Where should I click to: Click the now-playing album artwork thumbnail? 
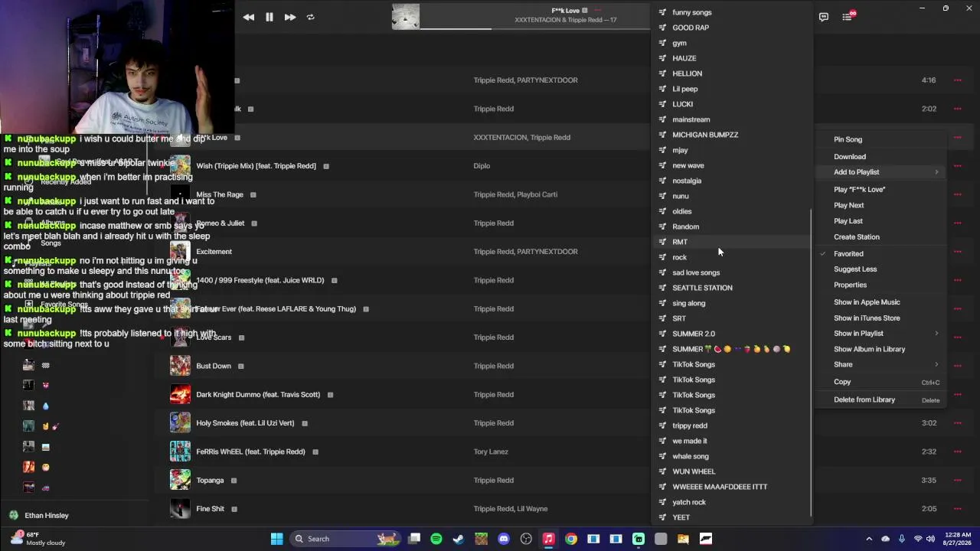(x=406, y=16)
